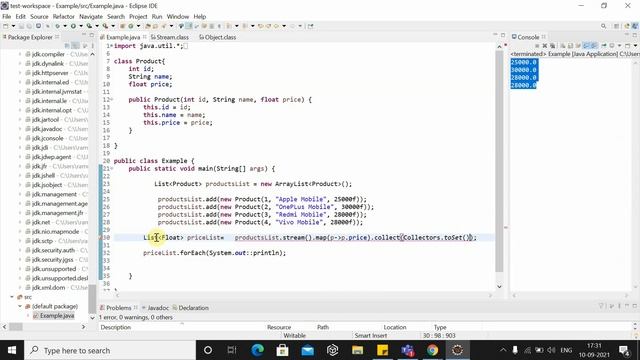Toggle the Java editor breadcrumb button

click(181, 26)
